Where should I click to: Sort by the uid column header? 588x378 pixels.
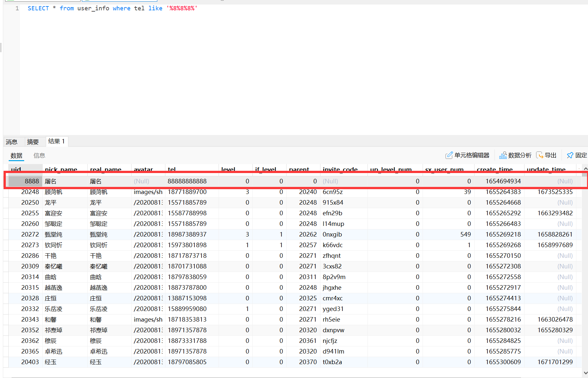[x=25, y=170]
